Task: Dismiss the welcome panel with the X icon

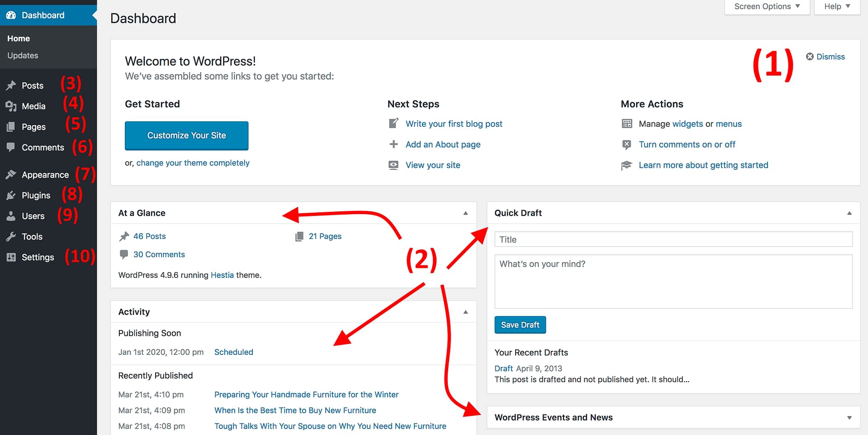Action: point(809,56)
